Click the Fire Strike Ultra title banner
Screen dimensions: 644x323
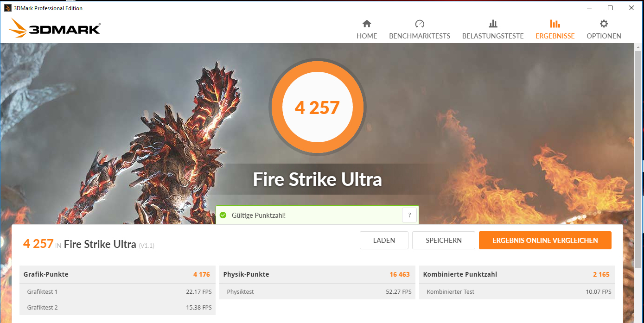[317, 179]
